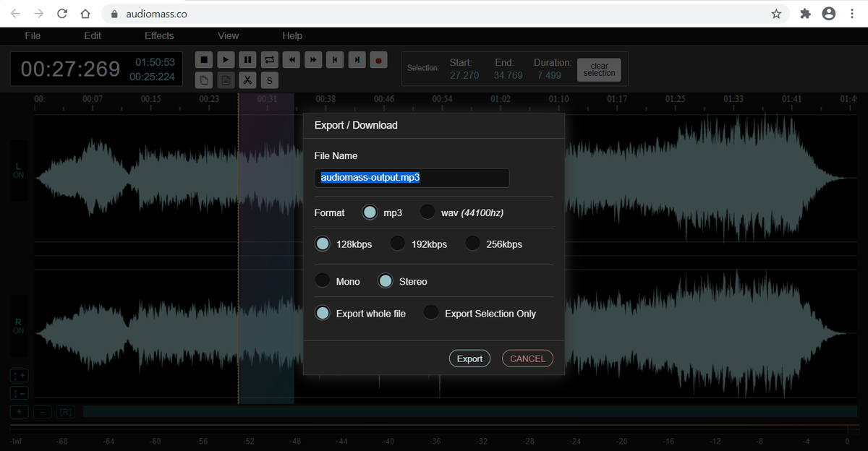
Task: Click the horizontal waveform scrollbar
Action: click(470, 412)
